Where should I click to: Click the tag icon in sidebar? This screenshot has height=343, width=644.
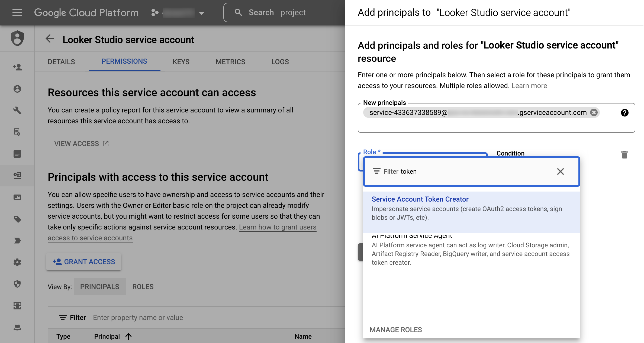pos(17,219)
